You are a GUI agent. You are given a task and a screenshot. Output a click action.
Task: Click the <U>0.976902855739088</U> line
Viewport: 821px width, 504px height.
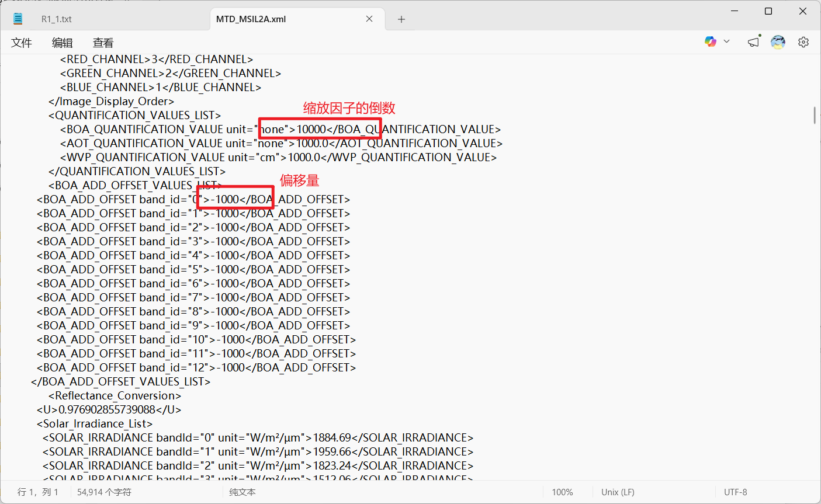pos(109,409)
